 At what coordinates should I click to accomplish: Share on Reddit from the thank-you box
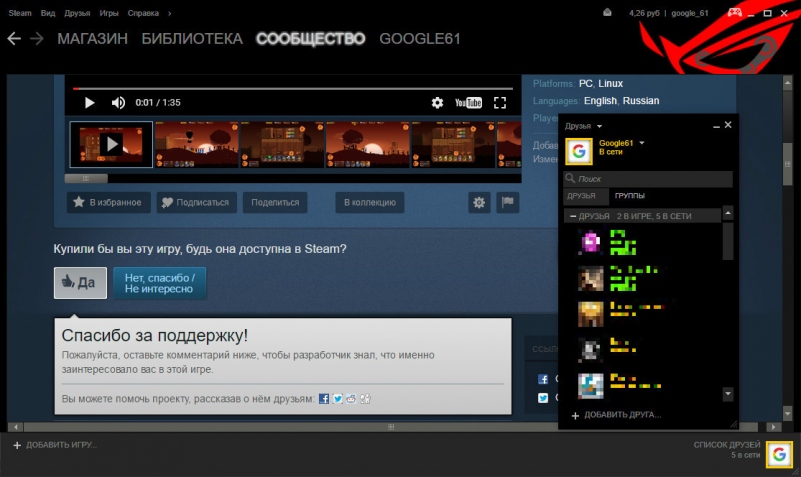pos(351,399)
